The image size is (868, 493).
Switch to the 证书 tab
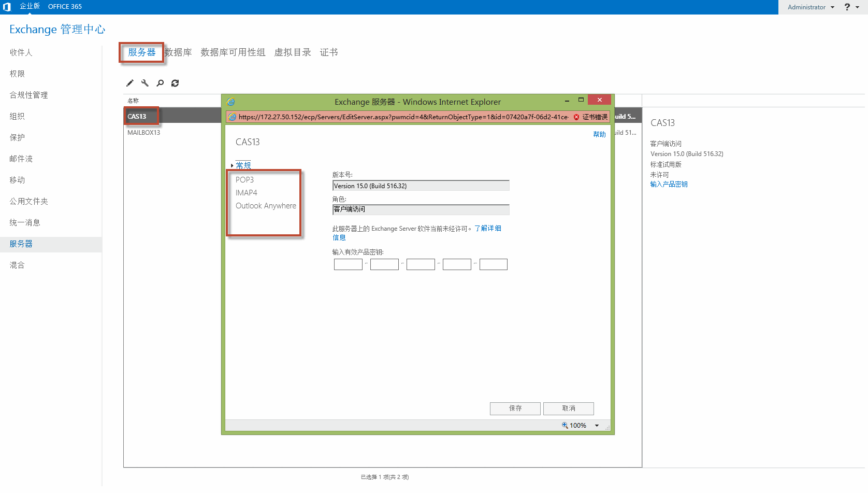329,52
